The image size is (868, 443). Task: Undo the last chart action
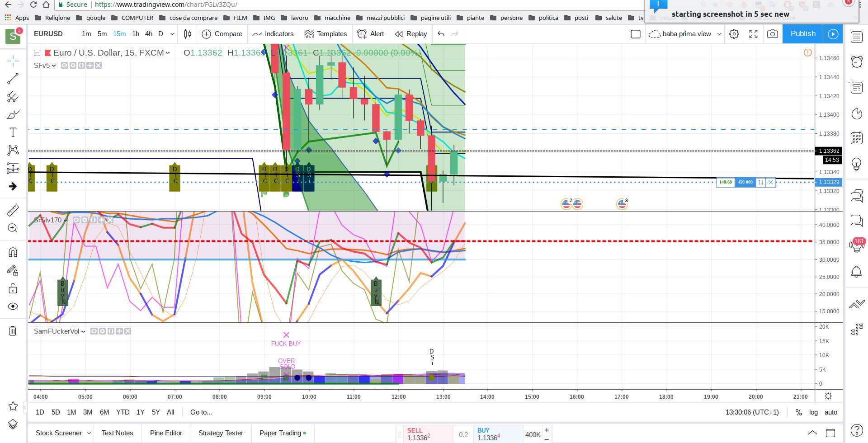441,34
